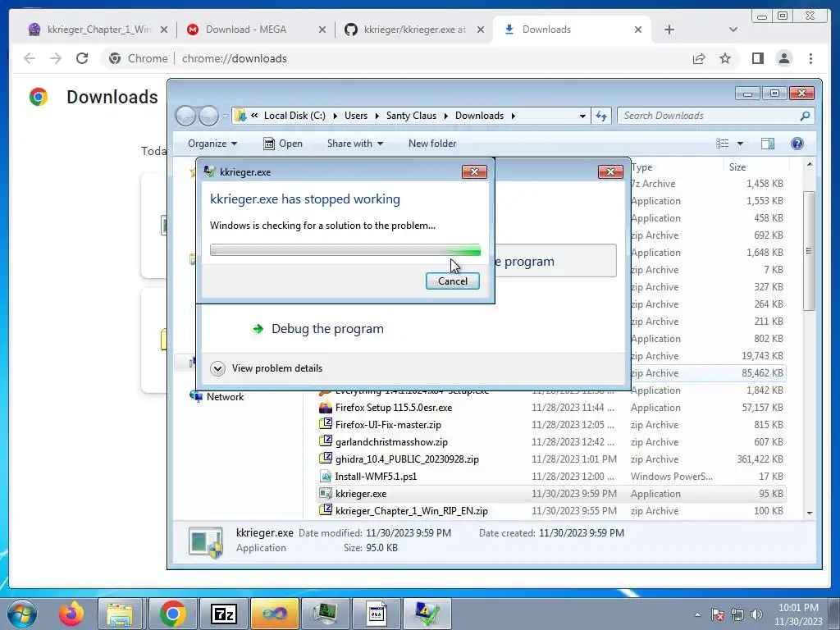Select Firefox-UI-Fix-master.zip file

pos(388,425)
